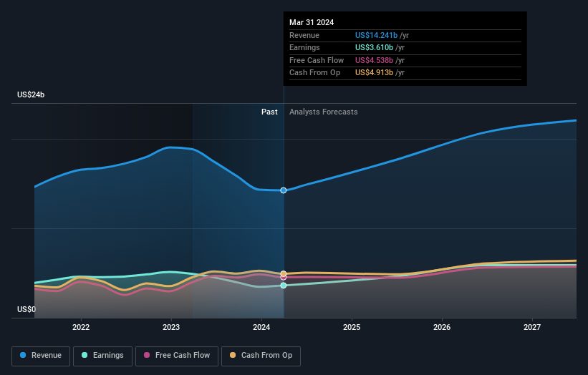588x375 pixels.
Task: Select the 2026 x-axis label
Action: [x=442, y=327]
